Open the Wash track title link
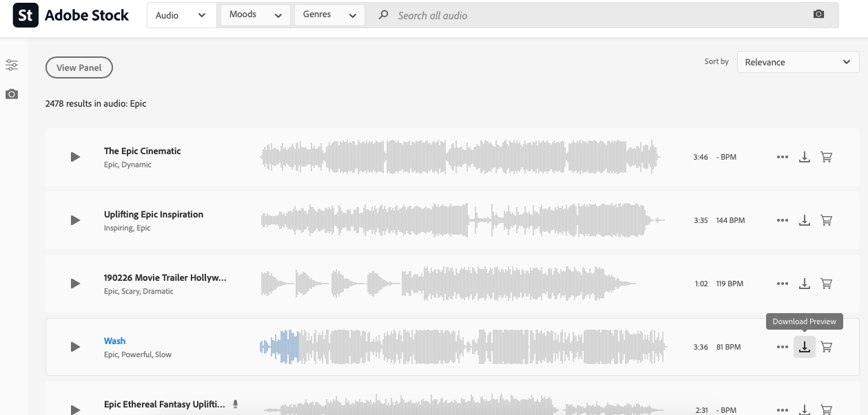Image resolution: width=868 pixels, height=415 pixels. pyautogui.click(x=114, y=341)
